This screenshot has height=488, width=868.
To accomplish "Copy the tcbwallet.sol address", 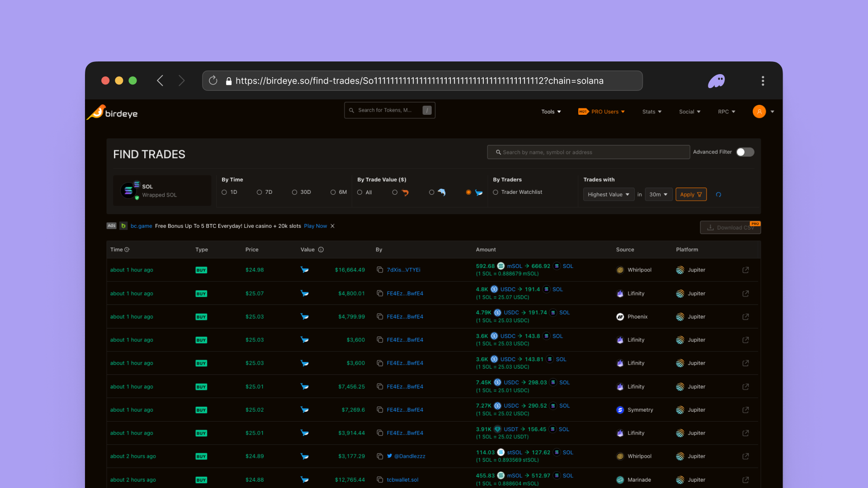I will coord(380,480).
